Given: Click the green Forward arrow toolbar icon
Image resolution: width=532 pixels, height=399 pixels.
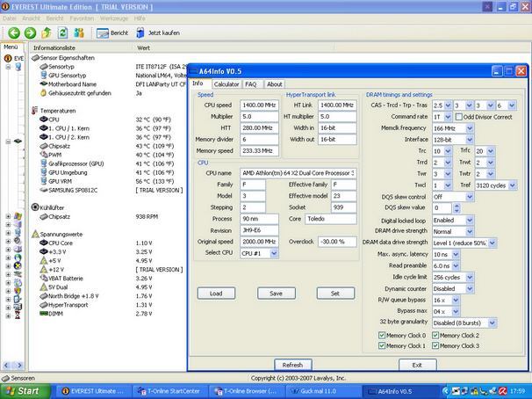Looking at the screenshot, I should coord(28,33).
